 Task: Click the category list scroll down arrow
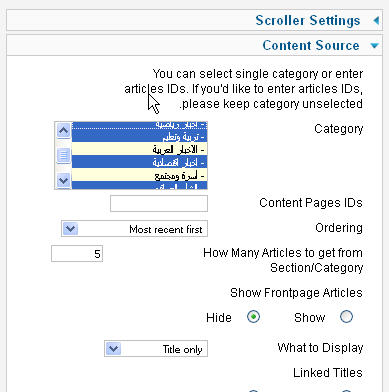63,181
